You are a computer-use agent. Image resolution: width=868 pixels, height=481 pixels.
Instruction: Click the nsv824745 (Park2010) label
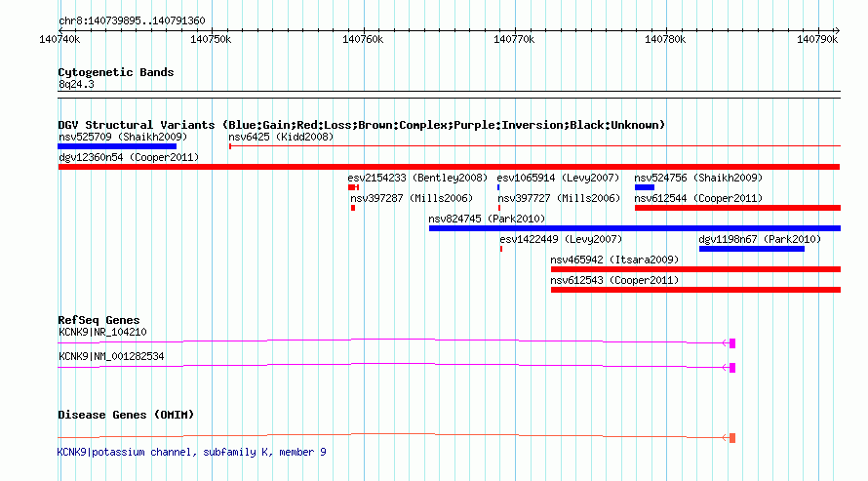487,219
